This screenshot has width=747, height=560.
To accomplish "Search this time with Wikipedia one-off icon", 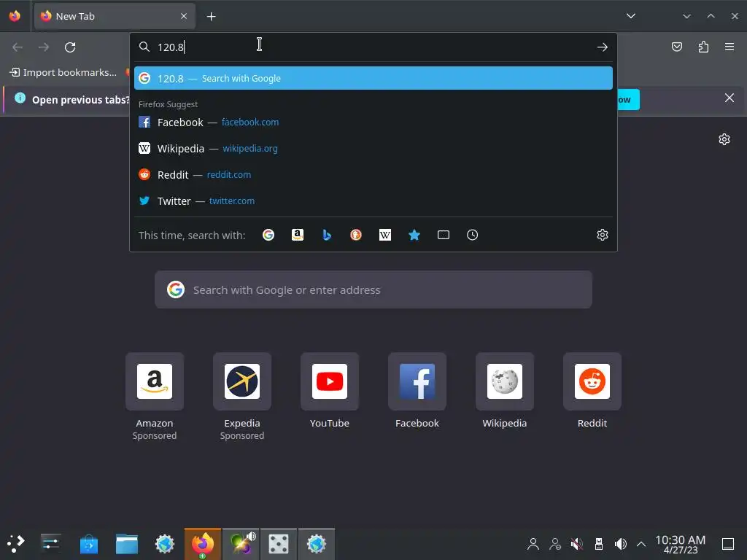I will click(x=385, y=235).
